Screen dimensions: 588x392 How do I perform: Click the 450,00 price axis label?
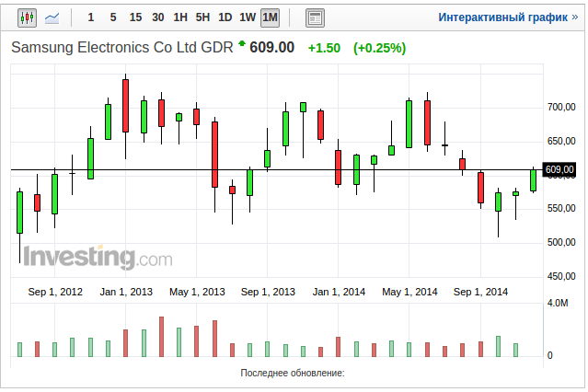coord(561,276)
